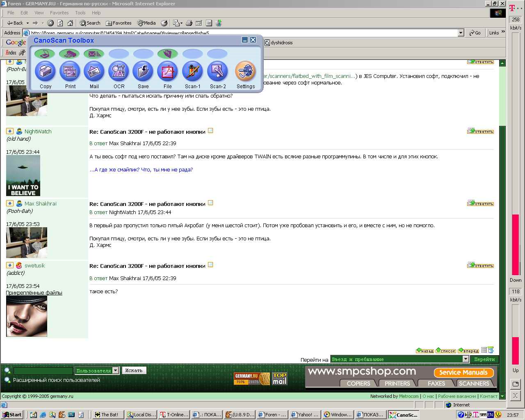Click the IE toolbar Print icon
The height and width of the screenshot is (420, 525).
tap(189, 23)
